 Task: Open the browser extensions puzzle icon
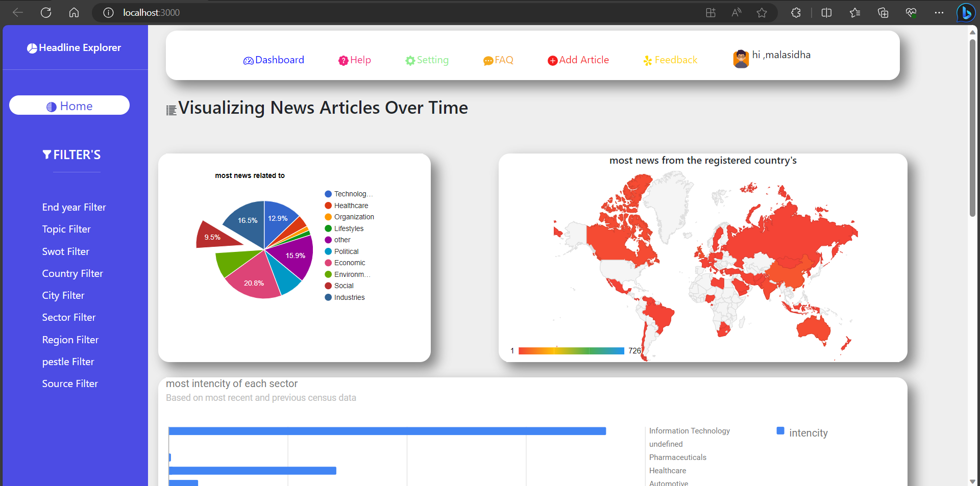(796, 13)
